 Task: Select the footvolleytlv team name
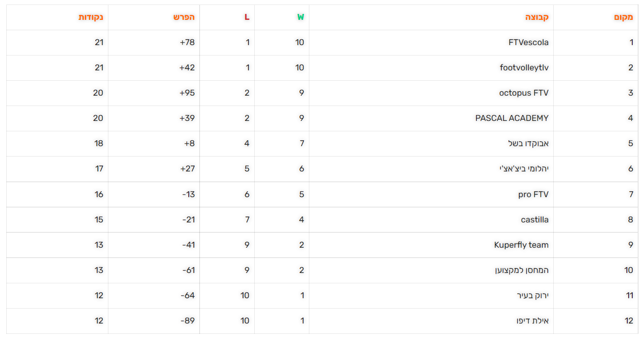click(524, 68)
